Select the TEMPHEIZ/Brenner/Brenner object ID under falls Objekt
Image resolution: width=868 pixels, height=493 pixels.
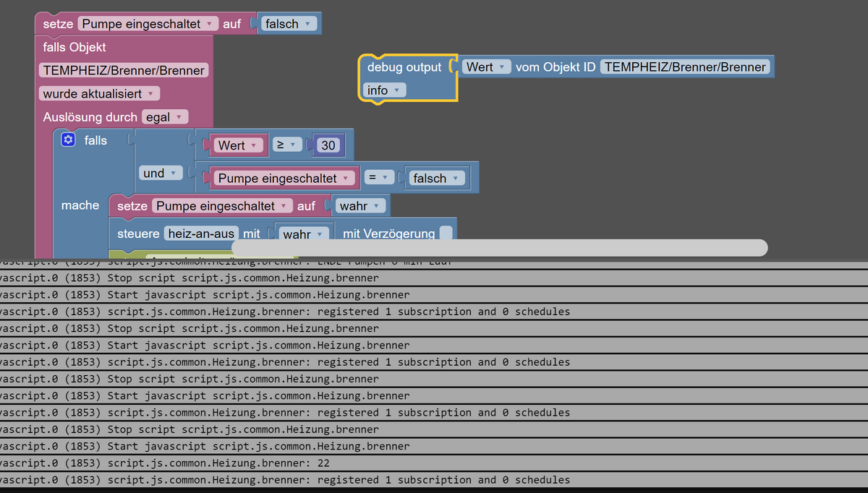coord(124,71)
